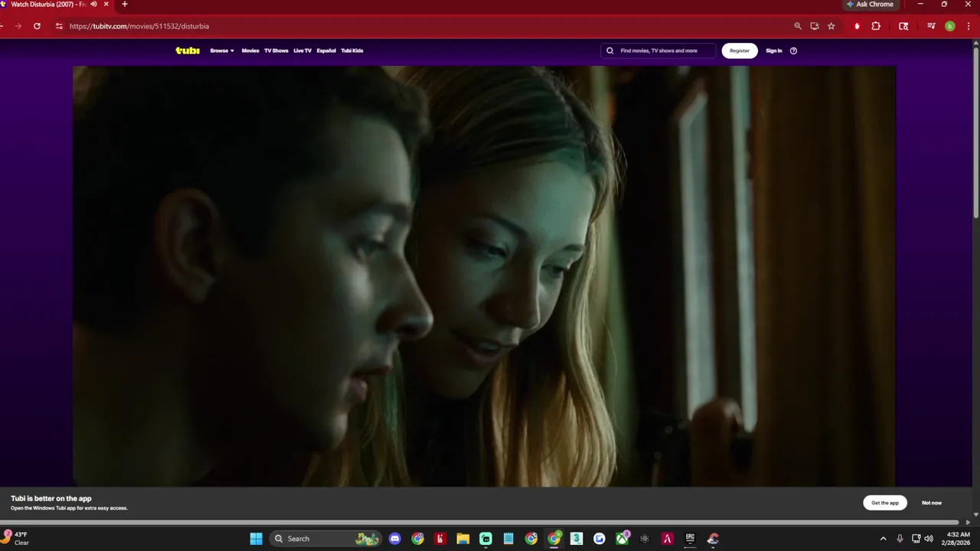Mute the Watch Disturbia tab audio
This screenshot has width=980, height=551.
point(93,5)
